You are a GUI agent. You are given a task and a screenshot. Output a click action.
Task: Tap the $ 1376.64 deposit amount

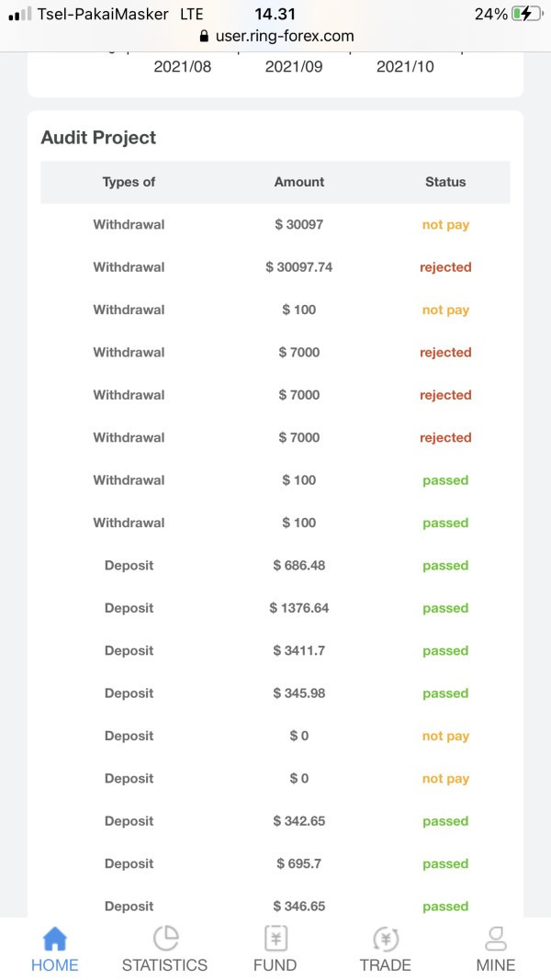(x=299, y=608)
